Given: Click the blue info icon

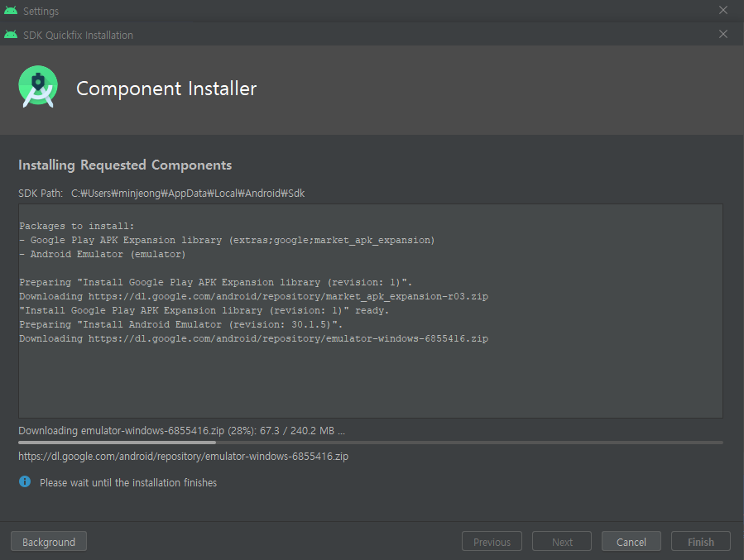Looking at the screenshot, I should 25,481.
